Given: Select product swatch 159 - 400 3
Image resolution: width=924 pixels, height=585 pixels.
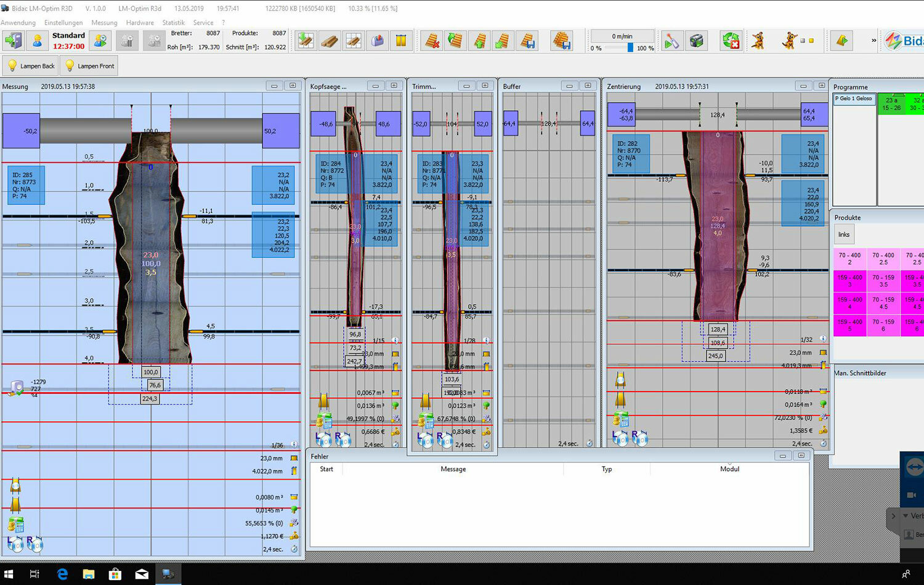Looking at the screenshot, I should tap(849, 281).
